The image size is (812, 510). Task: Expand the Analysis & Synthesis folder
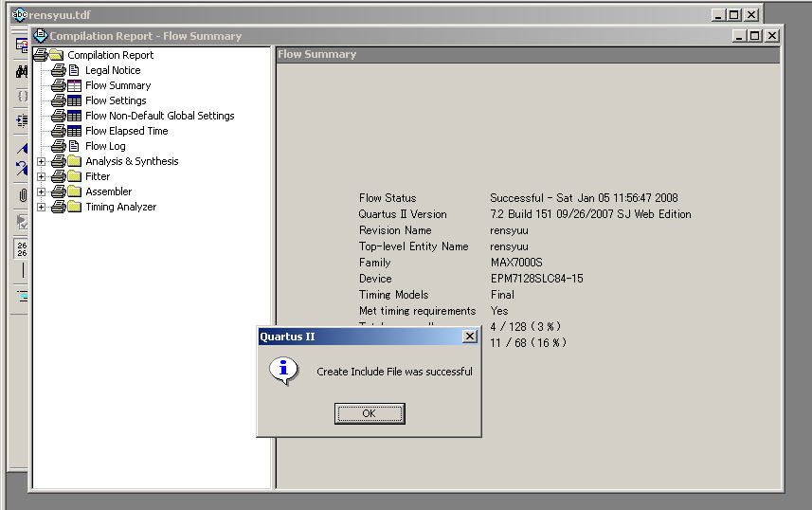(41, 162)
